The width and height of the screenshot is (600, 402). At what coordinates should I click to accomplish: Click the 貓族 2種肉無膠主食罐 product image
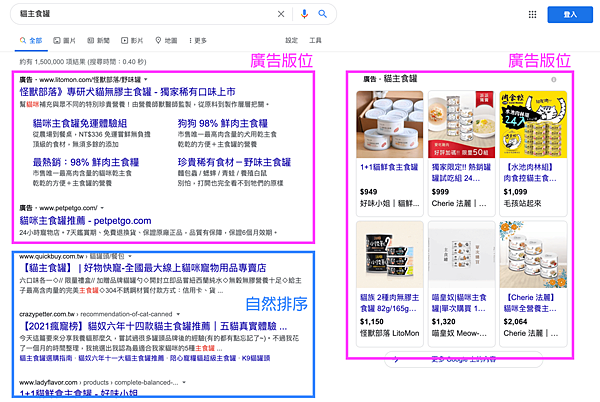click(x=390, y=255)
